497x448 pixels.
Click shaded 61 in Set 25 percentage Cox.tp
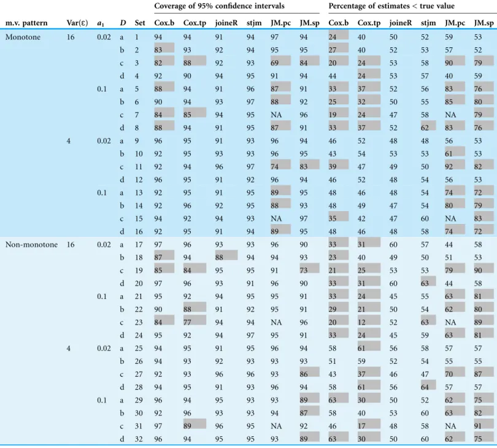(369, 346)
